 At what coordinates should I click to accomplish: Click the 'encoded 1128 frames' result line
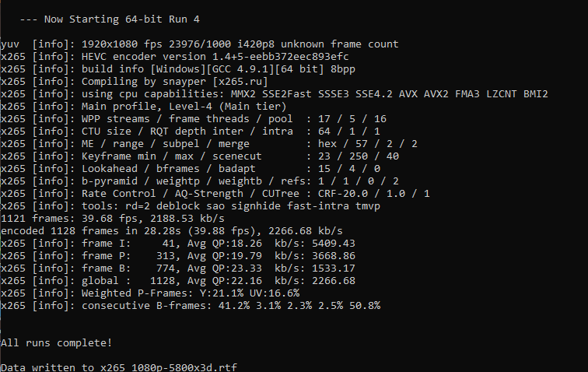click(x=184, y=231)
